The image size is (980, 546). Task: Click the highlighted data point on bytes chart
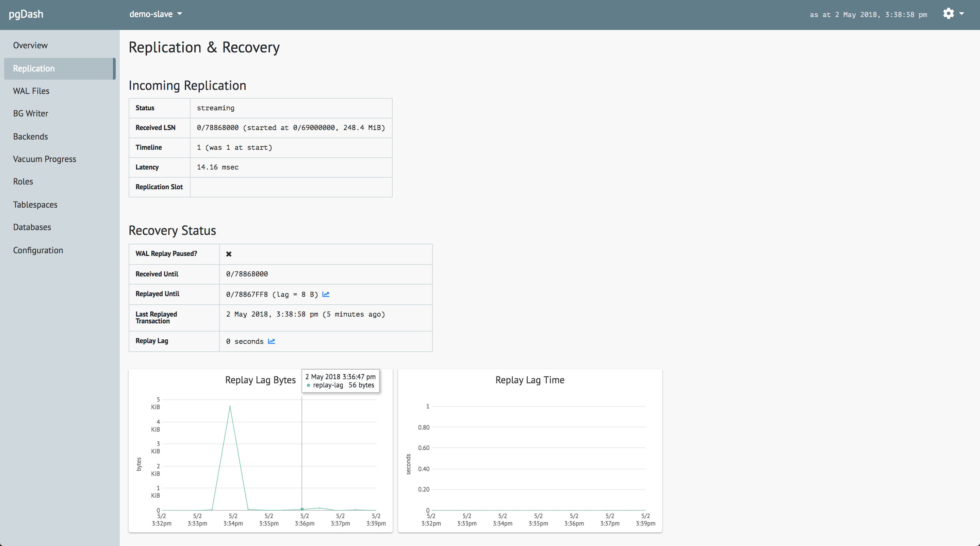click(303, 509)
